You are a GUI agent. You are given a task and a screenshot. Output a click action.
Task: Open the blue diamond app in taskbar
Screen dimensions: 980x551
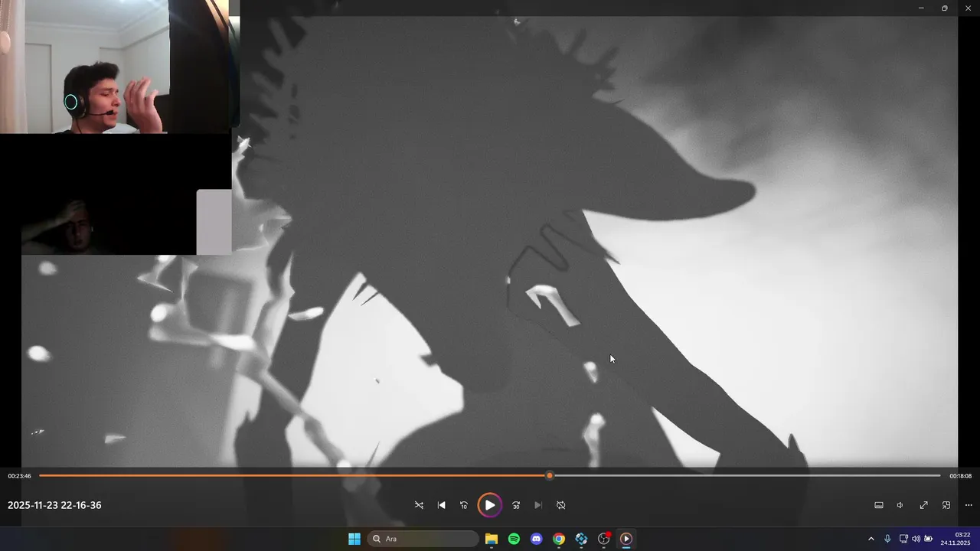[581, 539]
